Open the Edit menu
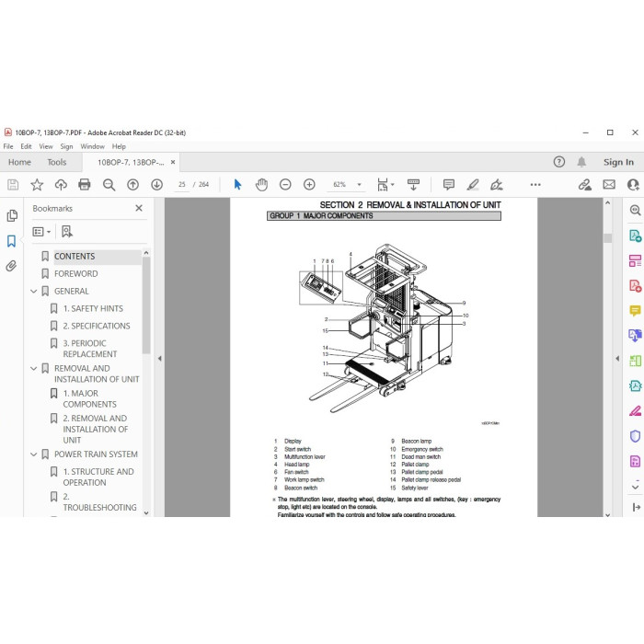Image resolution: width=644 pixels, height=644 pixels. (x=26, y=146)
